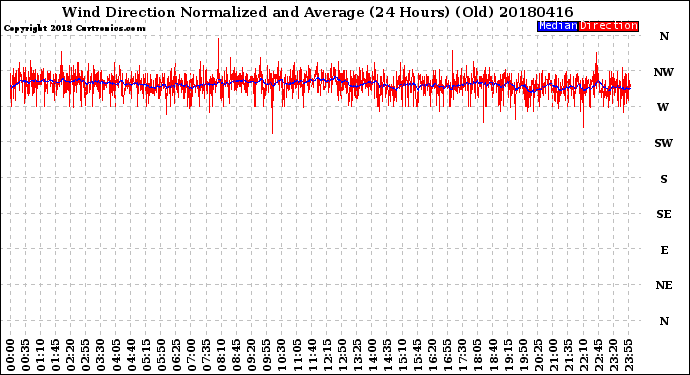The width and height of the screenshot is (690, 375).
Task: Click the 15:45 time label
Action: (418, 355)
